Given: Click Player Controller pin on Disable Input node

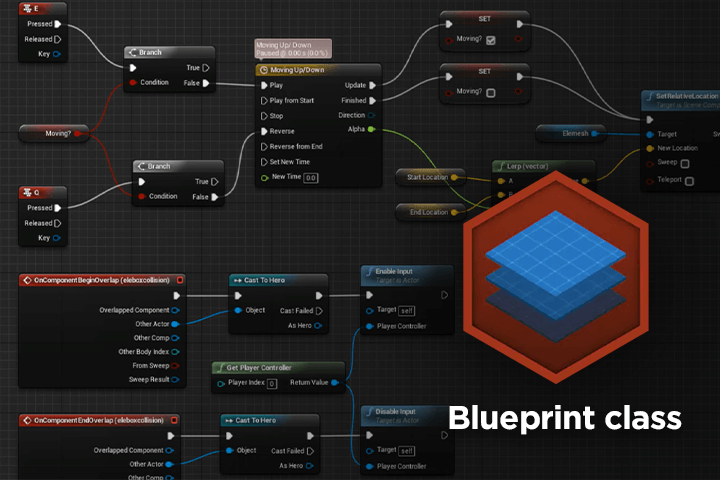Looking at the screenshot, I should (x=370, y=467).
